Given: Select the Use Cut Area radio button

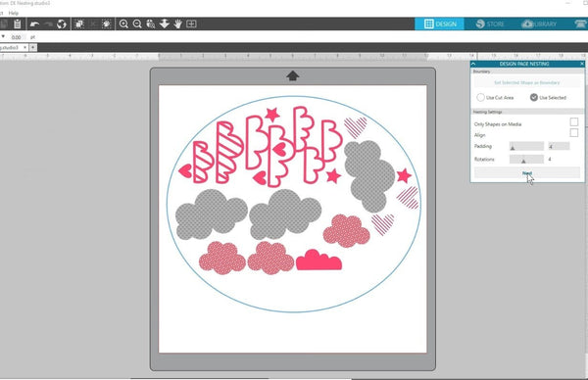Looking at the screenshot, I should click(x=480, y=97).
